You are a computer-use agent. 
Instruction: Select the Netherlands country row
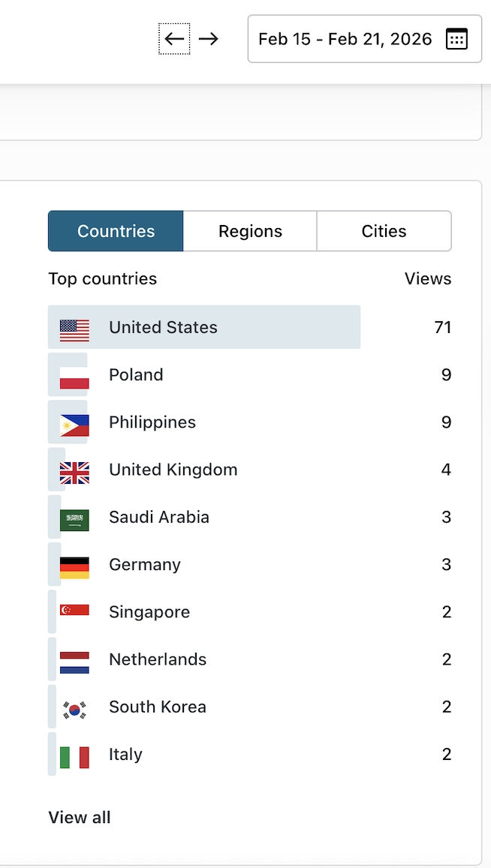click(158, 659)
